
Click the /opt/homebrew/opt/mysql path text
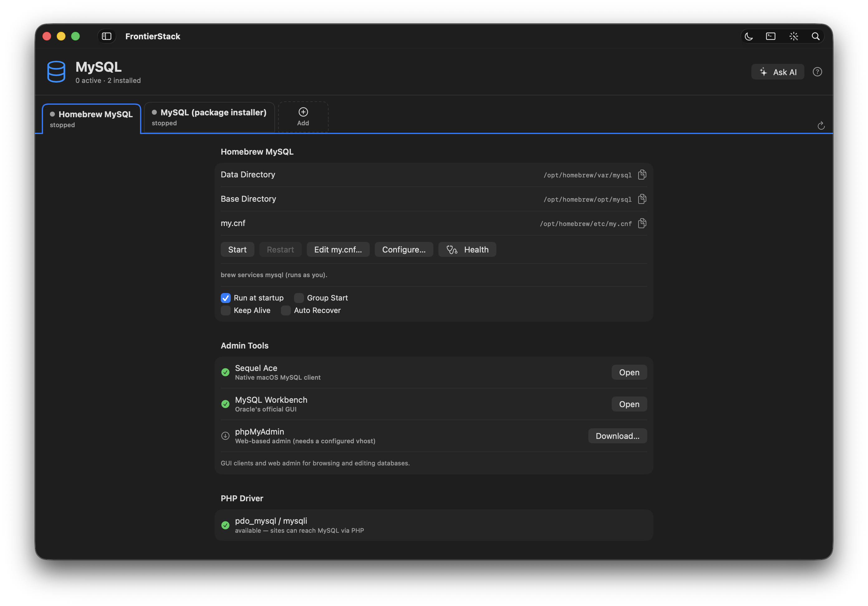pyautogui.click(x=587, y=199)
